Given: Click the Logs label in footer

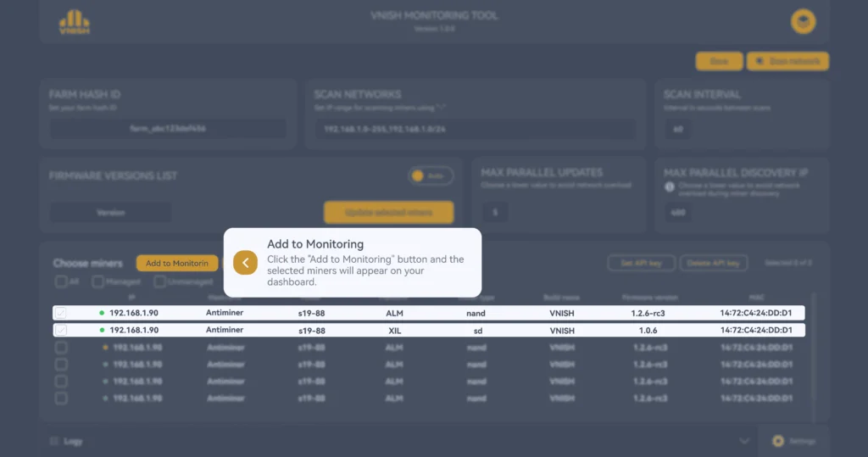Looking at the screenshot, I should coord(73,442).
